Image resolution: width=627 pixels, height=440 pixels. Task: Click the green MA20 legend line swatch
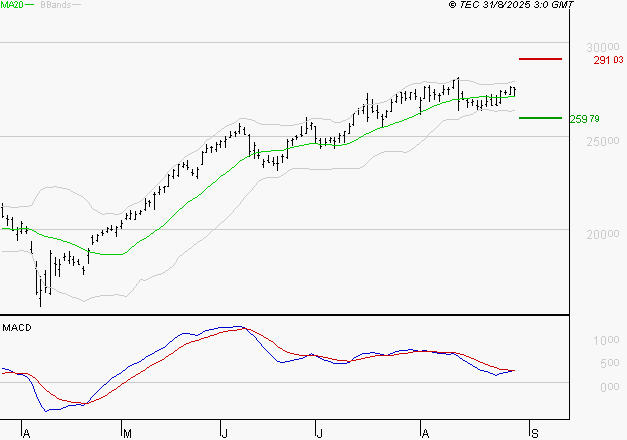(29, 5)
